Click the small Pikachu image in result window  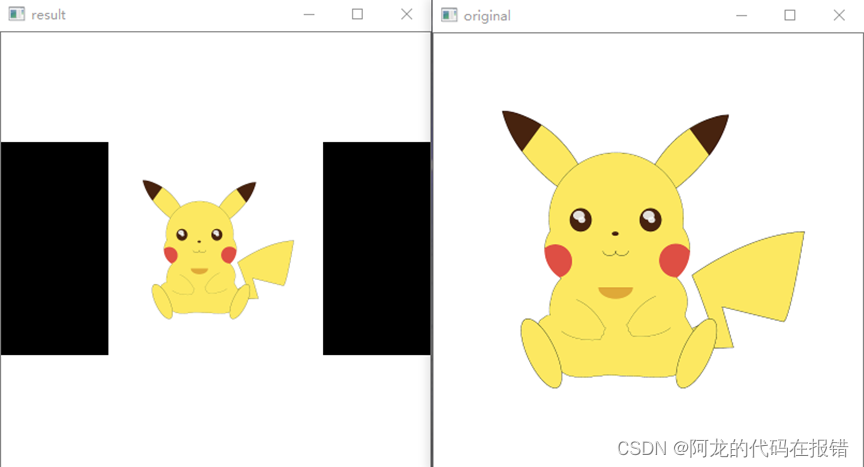(x=218, y=249)
